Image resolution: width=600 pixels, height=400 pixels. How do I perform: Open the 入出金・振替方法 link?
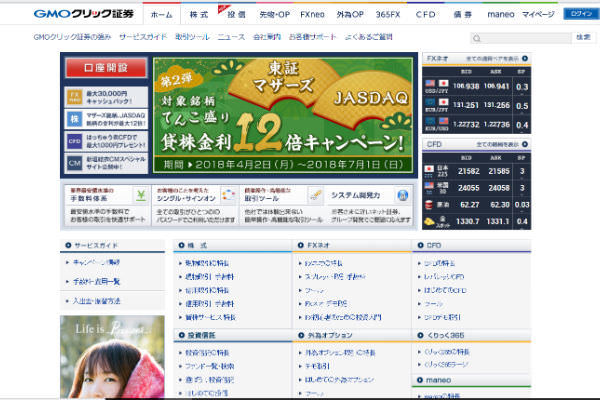coord(96,301)
